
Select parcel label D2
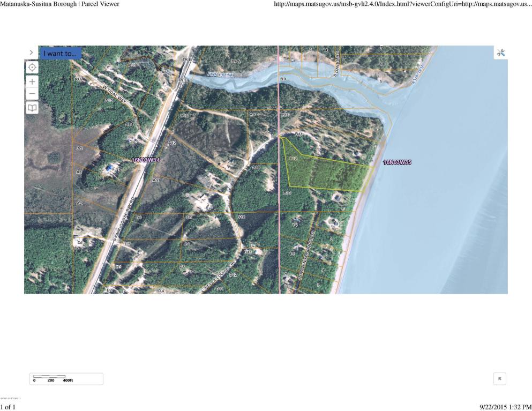109,290
